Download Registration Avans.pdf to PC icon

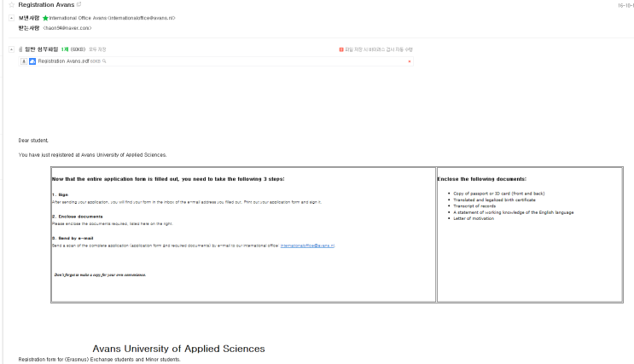pyautogui.click(x=24, y=61)
